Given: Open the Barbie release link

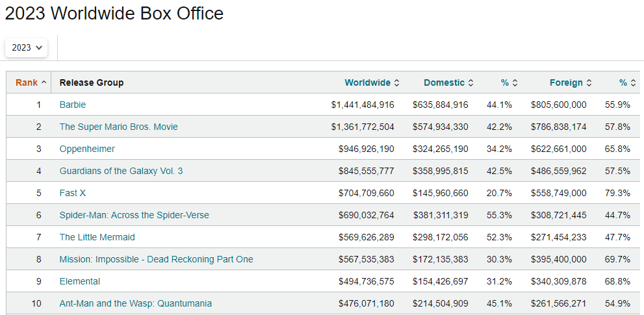Looking at the screenshot, I should click(72, 105).
